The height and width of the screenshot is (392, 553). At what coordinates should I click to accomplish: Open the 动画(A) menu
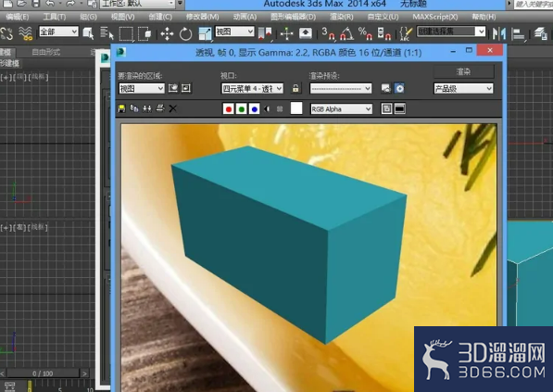point(245,17)
